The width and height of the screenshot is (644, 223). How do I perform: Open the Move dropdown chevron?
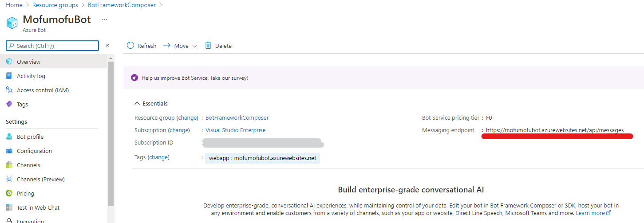coord(194,46)
